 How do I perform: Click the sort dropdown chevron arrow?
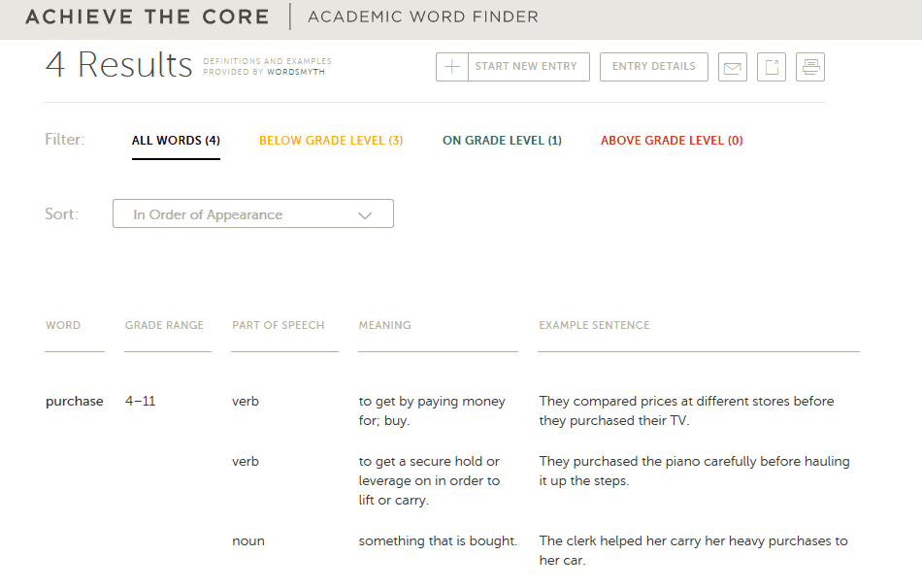coord(365,215)
